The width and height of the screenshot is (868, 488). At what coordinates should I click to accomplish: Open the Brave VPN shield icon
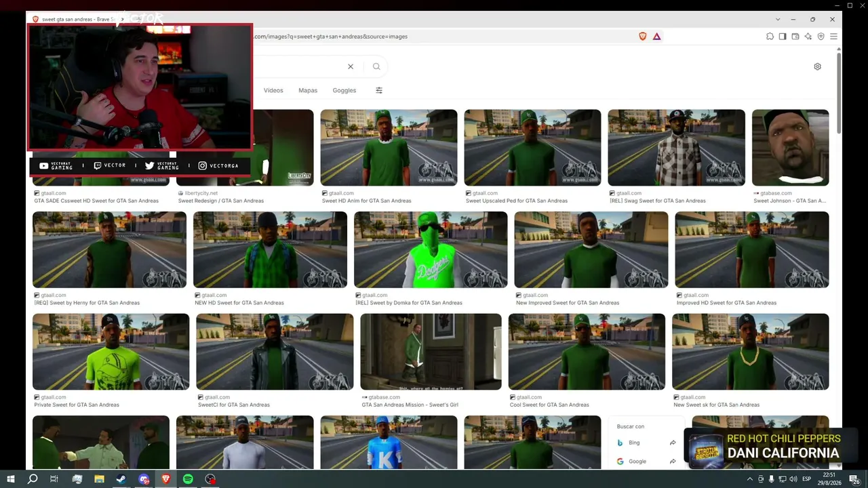tap(821, 37)
